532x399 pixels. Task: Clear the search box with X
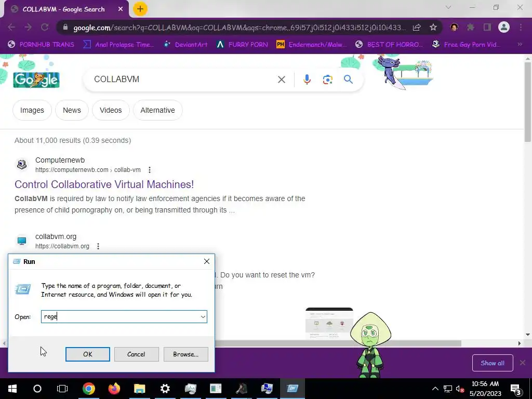[281, 79]
